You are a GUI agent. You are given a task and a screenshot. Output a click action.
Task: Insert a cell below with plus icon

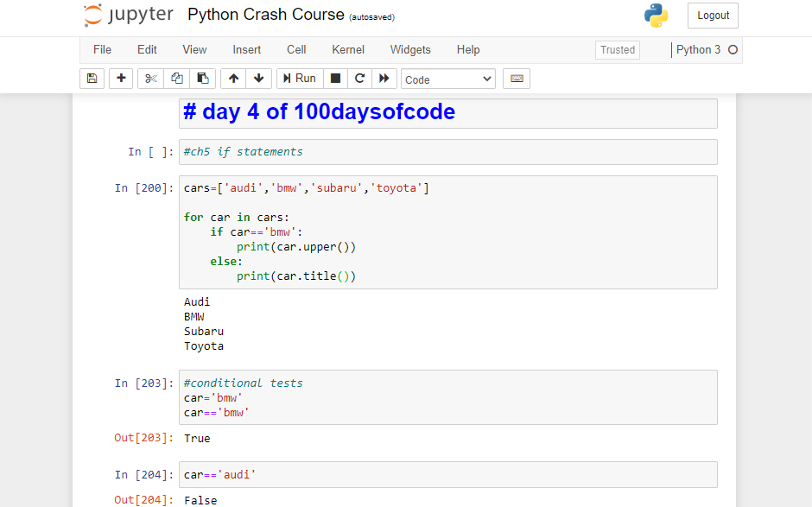121,79
